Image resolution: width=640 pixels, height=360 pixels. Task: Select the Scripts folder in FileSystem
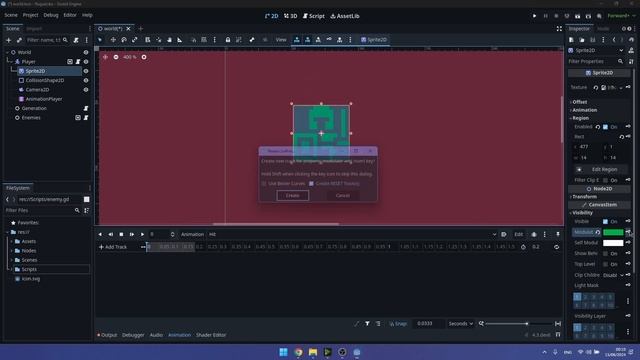29,269
